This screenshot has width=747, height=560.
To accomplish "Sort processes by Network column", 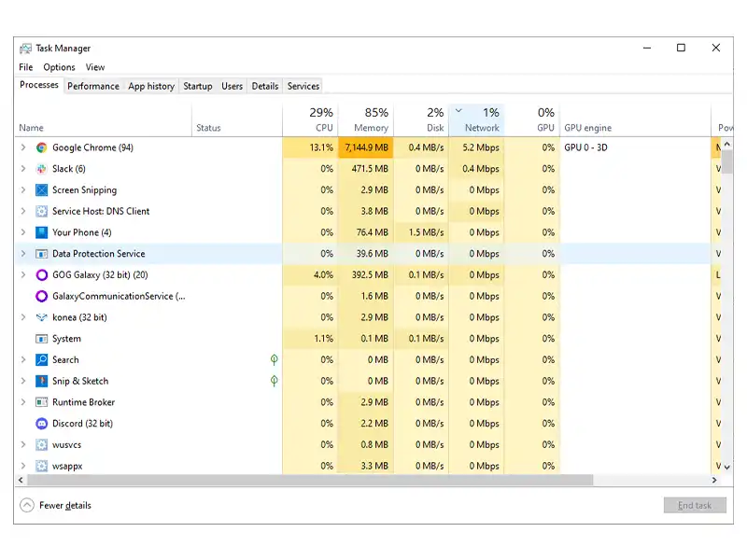I will pos(476,120).
